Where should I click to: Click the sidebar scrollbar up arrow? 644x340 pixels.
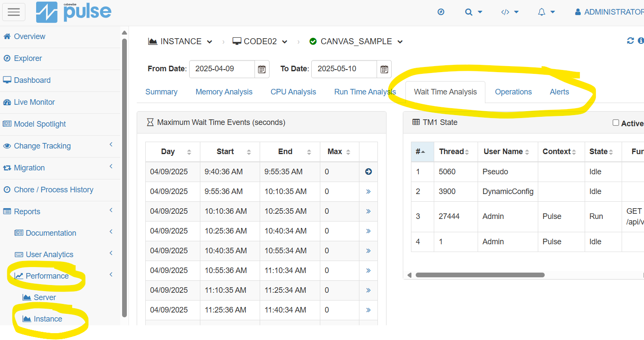(124, 33)
